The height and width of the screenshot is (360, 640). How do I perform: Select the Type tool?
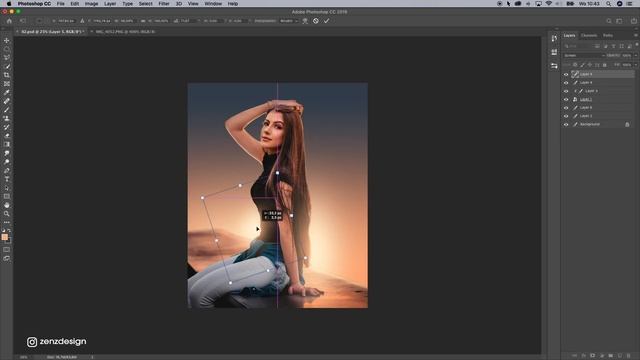point(7,179)
